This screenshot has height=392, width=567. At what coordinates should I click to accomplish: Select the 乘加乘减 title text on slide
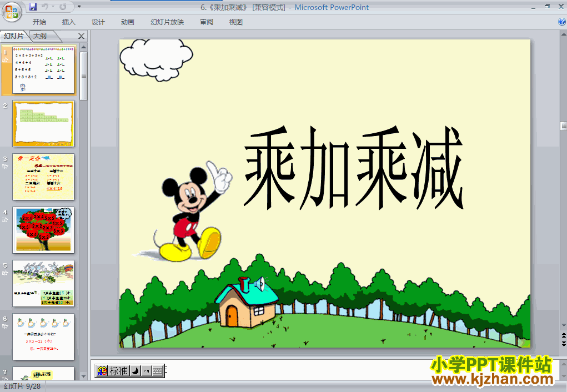(353, 168)
